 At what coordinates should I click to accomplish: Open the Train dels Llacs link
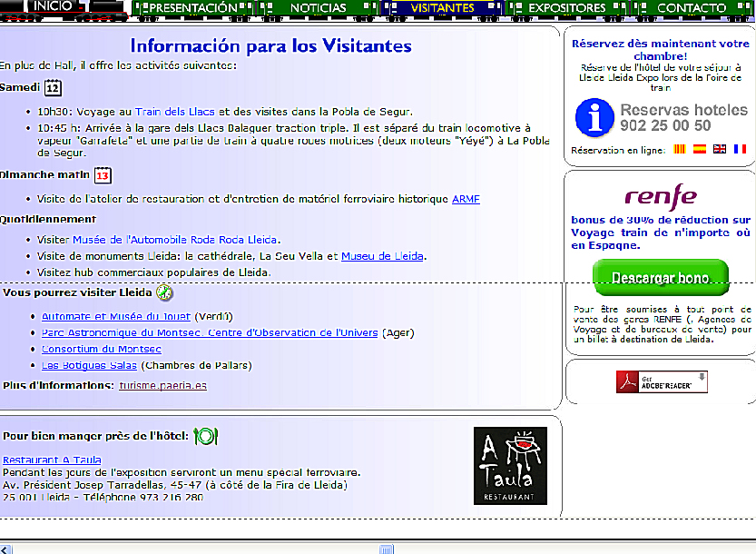click(174, 112)
